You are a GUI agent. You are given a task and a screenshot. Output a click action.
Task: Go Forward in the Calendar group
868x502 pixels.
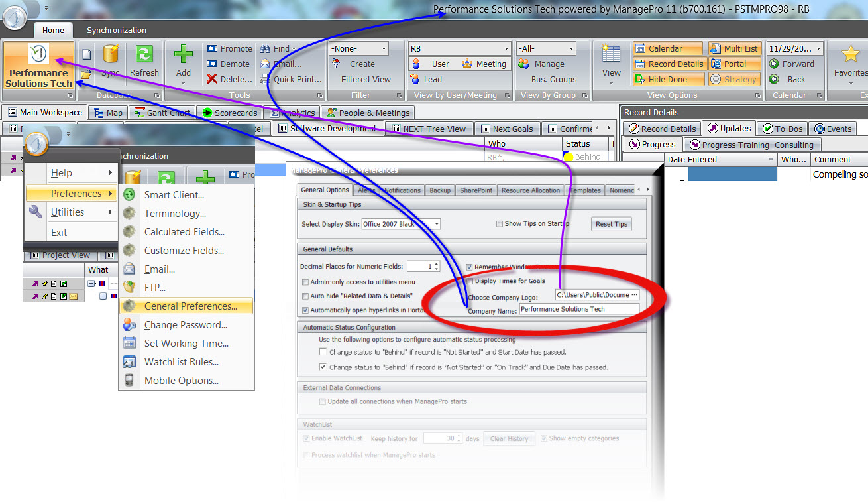click(792, 64)
